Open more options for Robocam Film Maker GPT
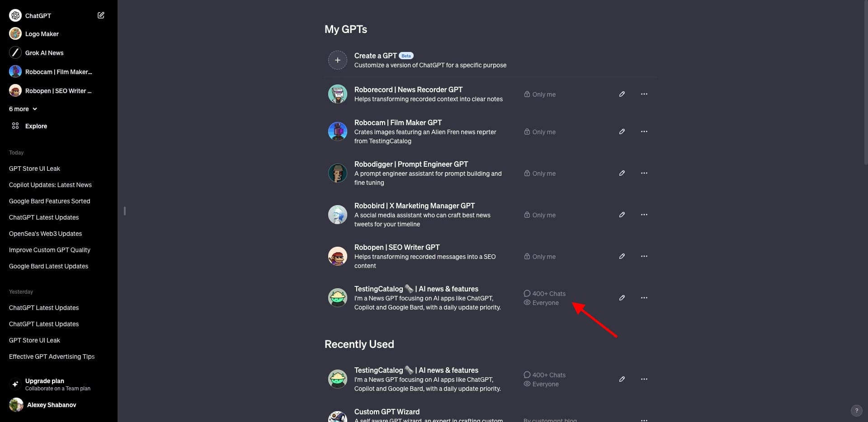868x422 pixels. (644, 131)
